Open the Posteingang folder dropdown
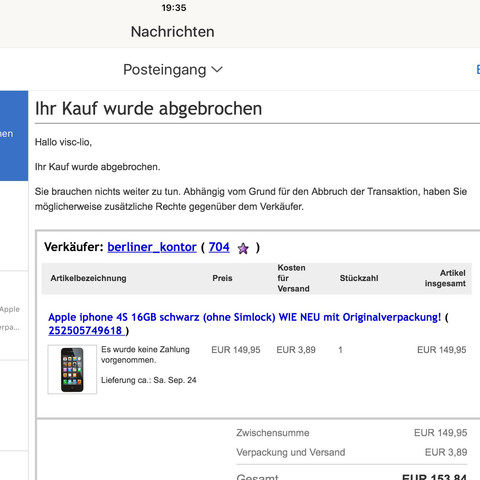The height and width of the screenshot is (480, 480). 173,70
